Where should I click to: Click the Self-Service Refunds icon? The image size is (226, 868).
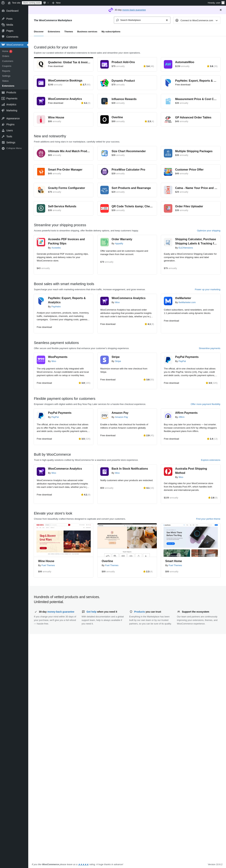tap(41, 208)
